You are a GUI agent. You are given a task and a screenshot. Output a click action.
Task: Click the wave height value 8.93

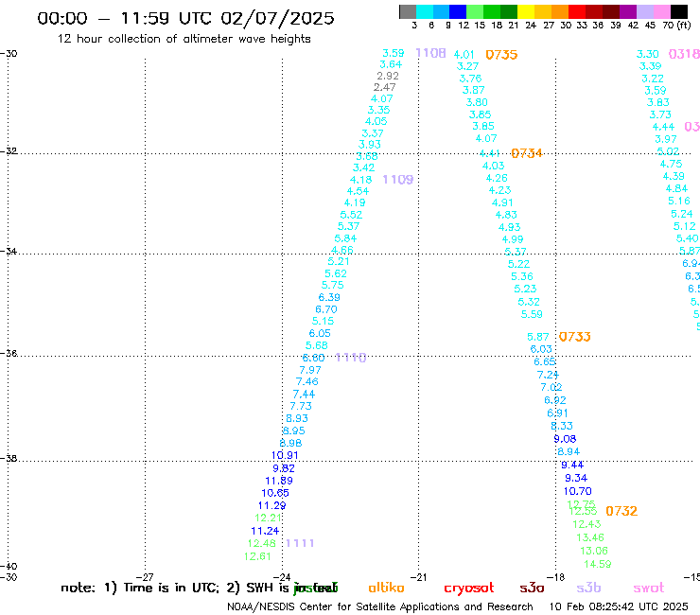[297, 418]
